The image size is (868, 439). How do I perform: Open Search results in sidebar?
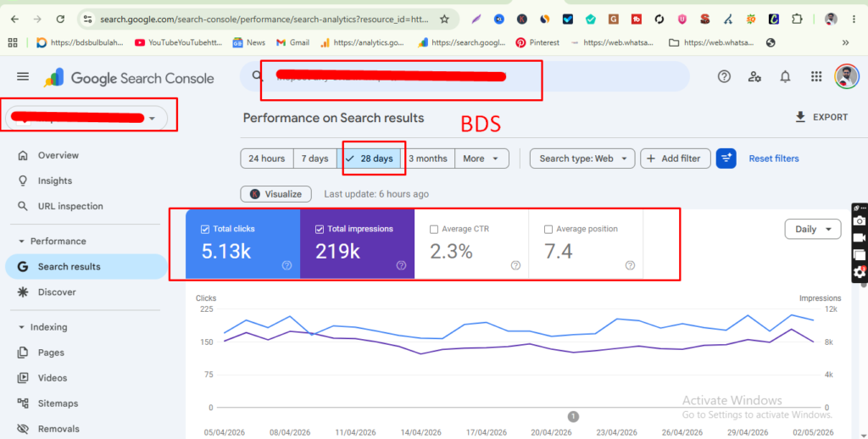click(86, 267)
